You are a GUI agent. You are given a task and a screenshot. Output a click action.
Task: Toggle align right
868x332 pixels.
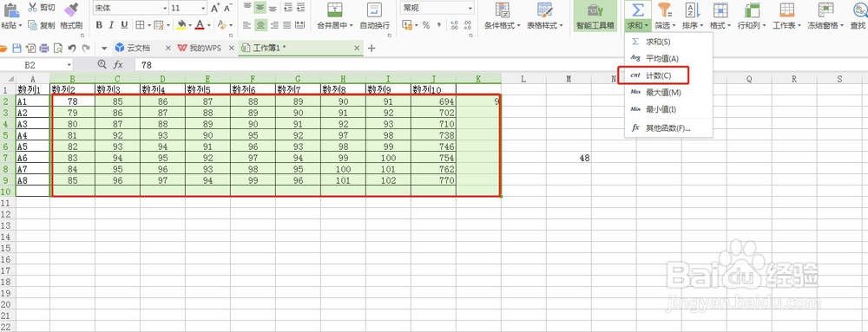(x=274, y=25)
